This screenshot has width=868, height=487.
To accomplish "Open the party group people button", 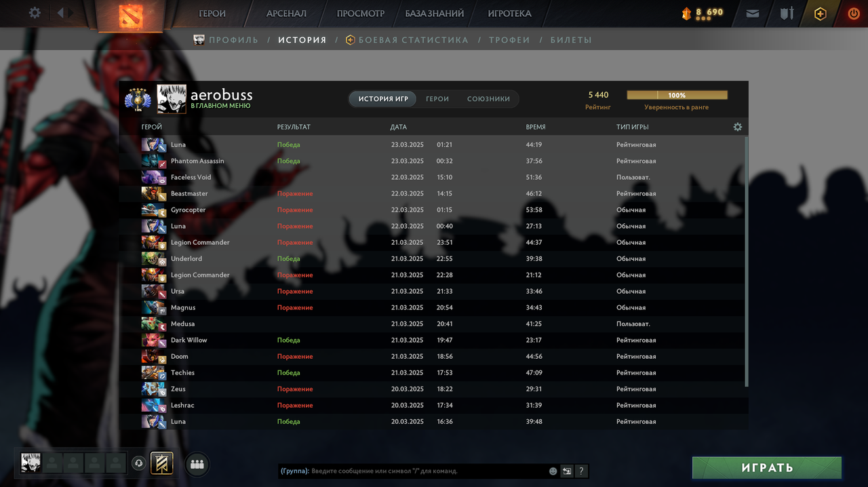I will (x=197, y=465).
